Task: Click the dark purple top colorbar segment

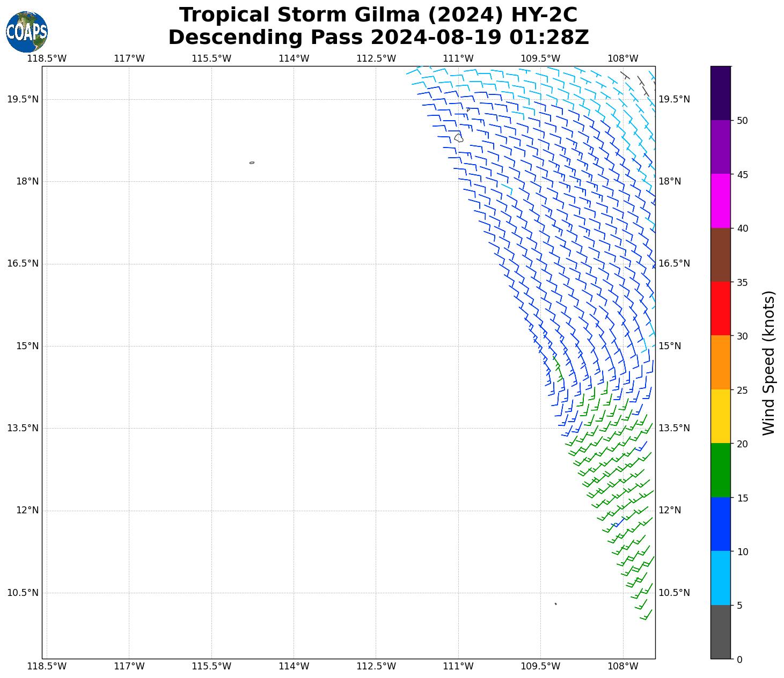Action: pos(720,93)
